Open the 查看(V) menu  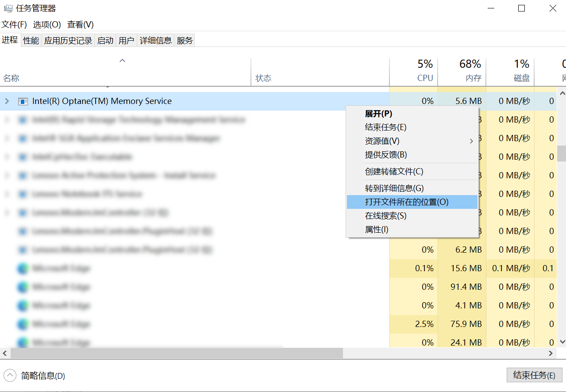(81, 25)
